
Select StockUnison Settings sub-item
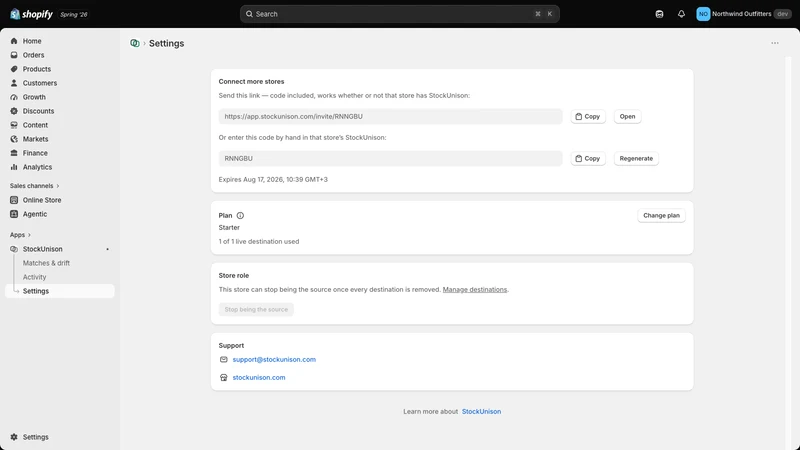click(60, 291)
